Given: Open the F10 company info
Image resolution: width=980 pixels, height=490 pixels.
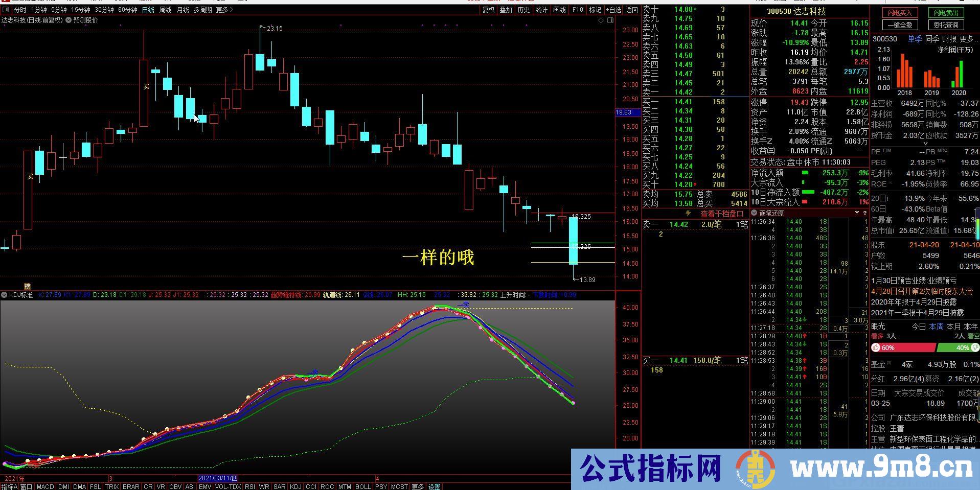Looking at the screenshot, I should [x=578, y=10].
